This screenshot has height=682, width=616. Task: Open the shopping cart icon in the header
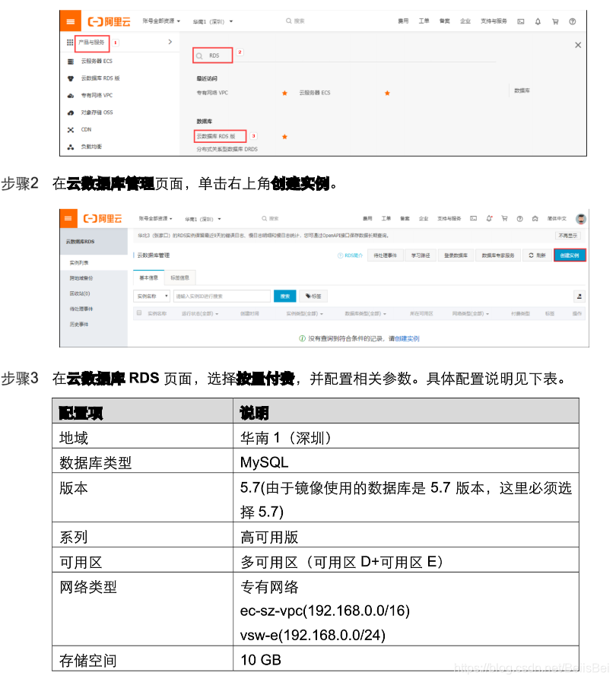click(x=556, y=21)
